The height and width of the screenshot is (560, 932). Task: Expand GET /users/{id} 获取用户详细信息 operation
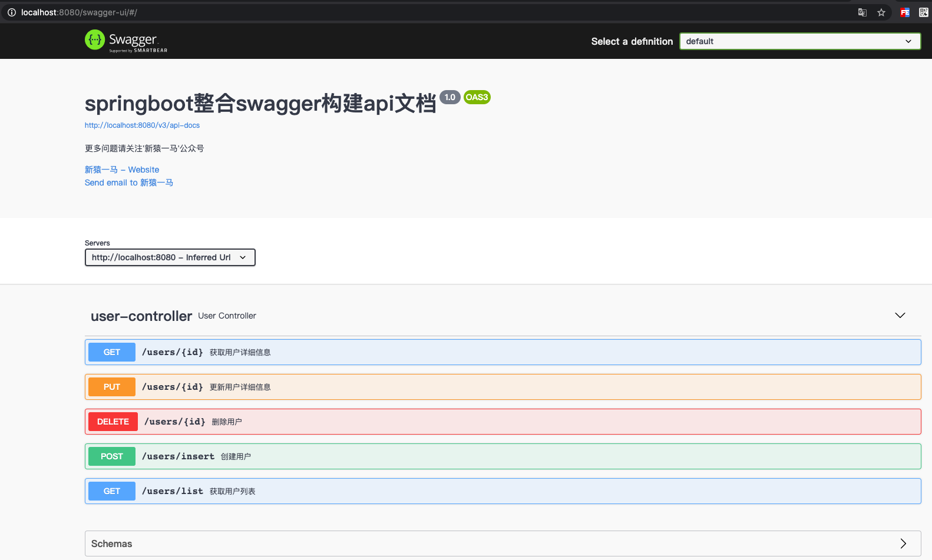503,352
